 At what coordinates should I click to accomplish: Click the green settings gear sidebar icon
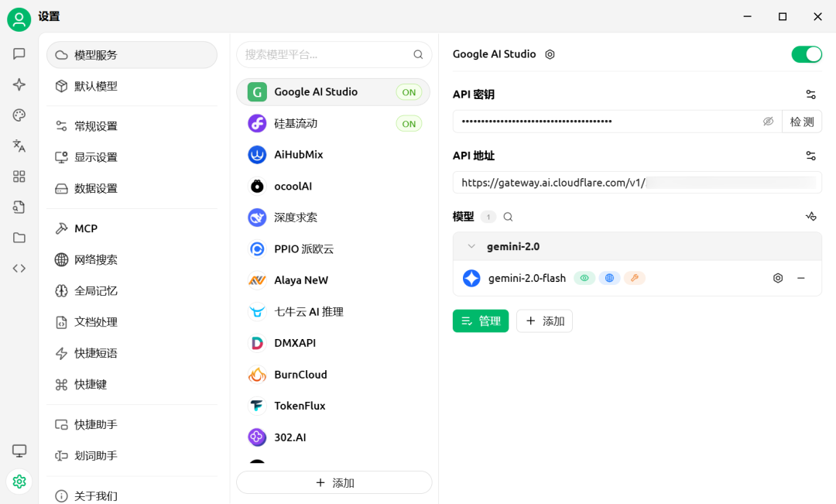coord(19,482)
